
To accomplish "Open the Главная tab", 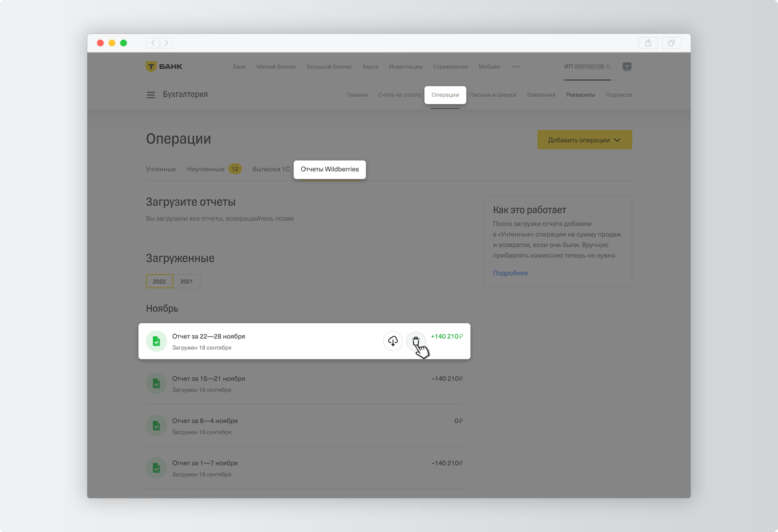I will tap(357, 95).
